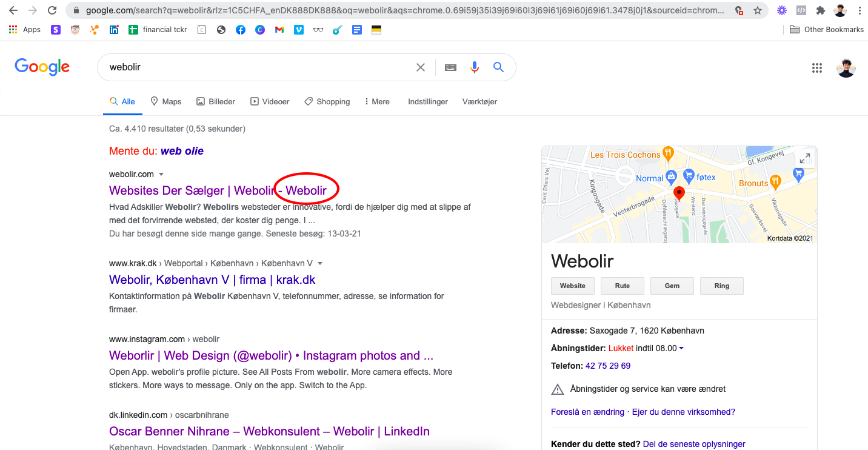Open the Gmail bookmark
Screen dimensions: 868x450
tap(279, 29)
